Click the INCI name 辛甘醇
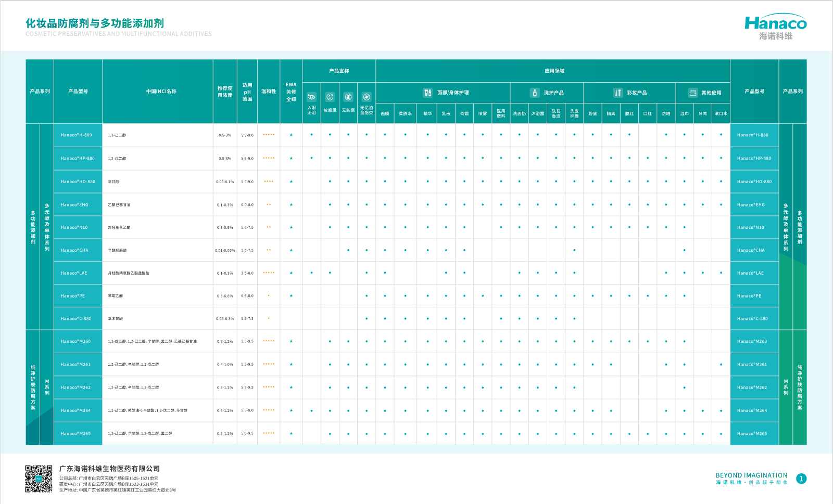 [x=113, y=182]
